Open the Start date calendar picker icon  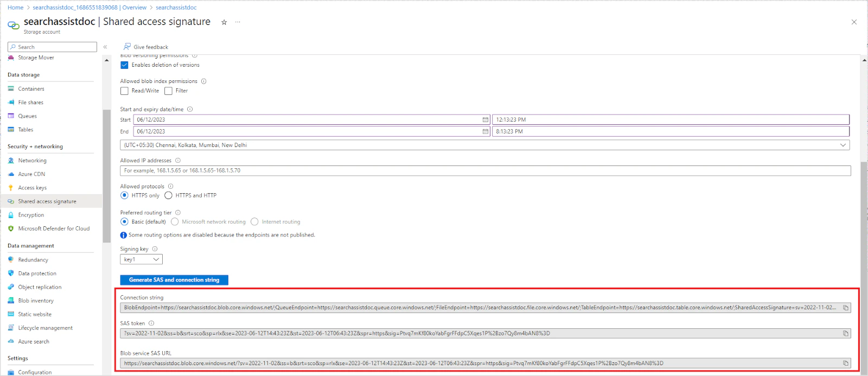tap(485, 119)
